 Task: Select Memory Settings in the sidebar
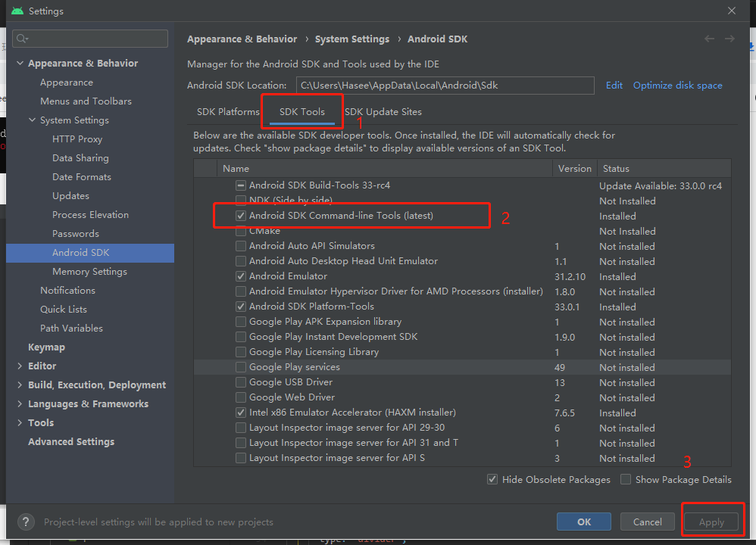(89, 272)
